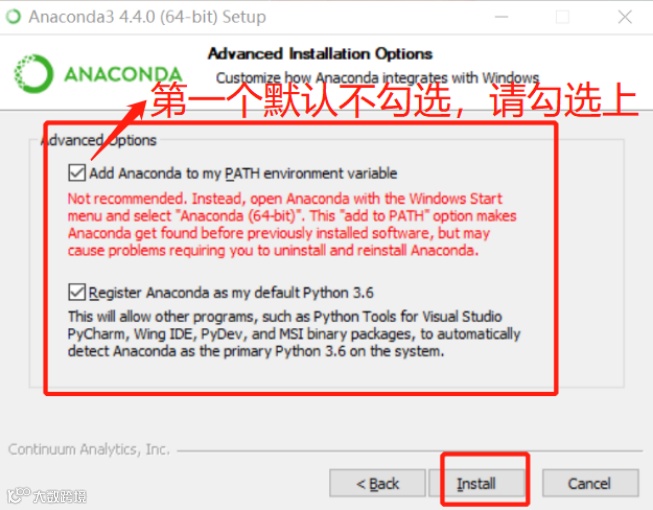Click the 'Register Anaconda as my default' label
653x510 pixels.
click(231, 293)
